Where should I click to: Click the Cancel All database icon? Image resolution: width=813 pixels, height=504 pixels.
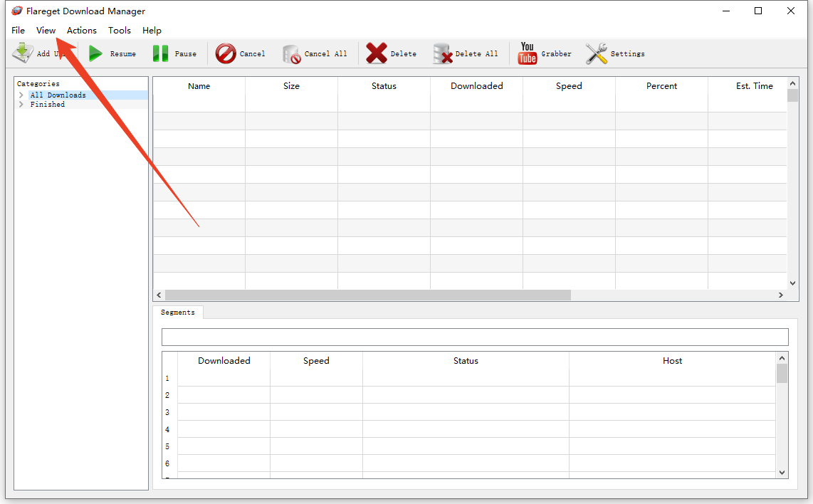click(x=291, y=54)
